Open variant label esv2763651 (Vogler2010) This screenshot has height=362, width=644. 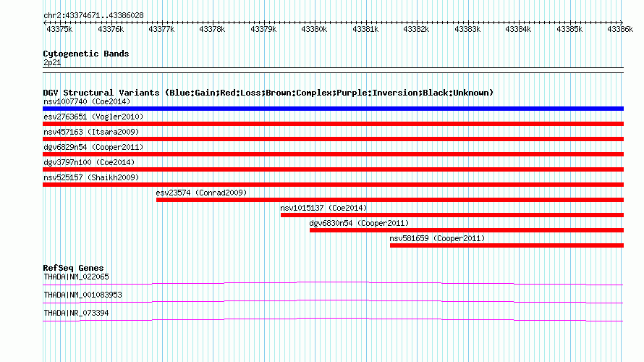point(93,117)
